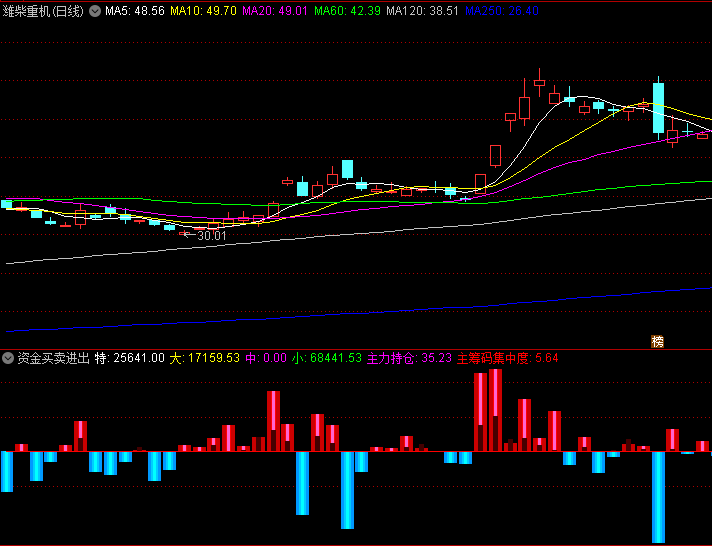
Task: Expand the dropdown arrow before 资金买卖进出
Action: pos(8,358)
